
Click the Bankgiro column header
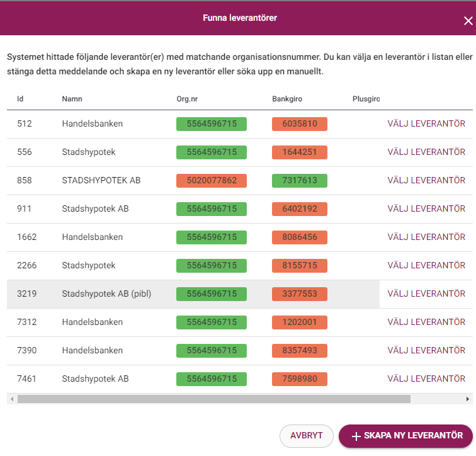click(x=287, y=99)
